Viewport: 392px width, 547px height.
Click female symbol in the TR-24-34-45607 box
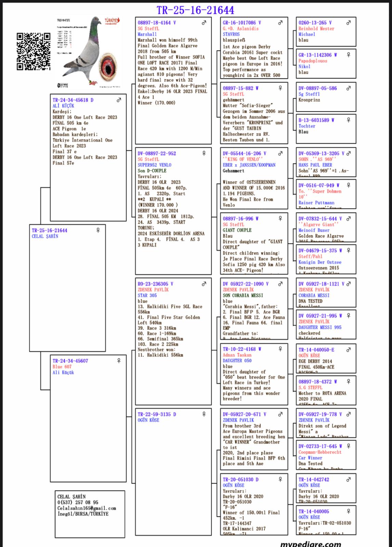pyautogui.click(x=119, y=361)
